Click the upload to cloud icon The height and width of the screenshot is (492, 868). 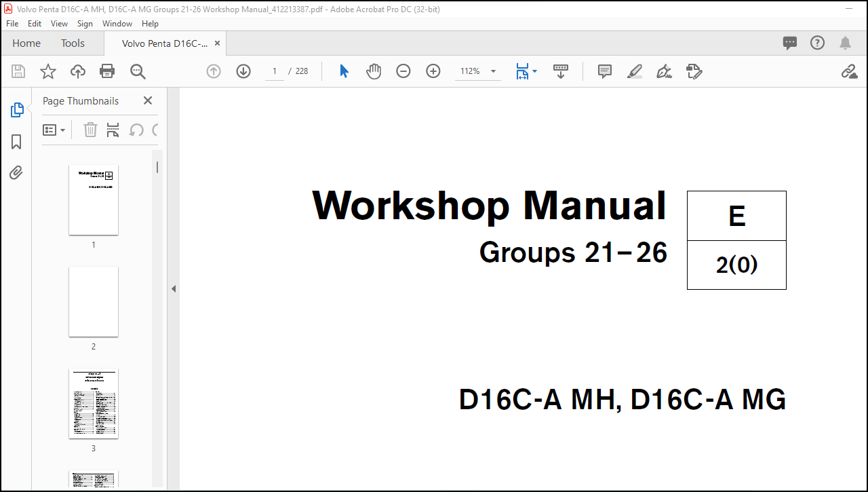click(78, 71)
